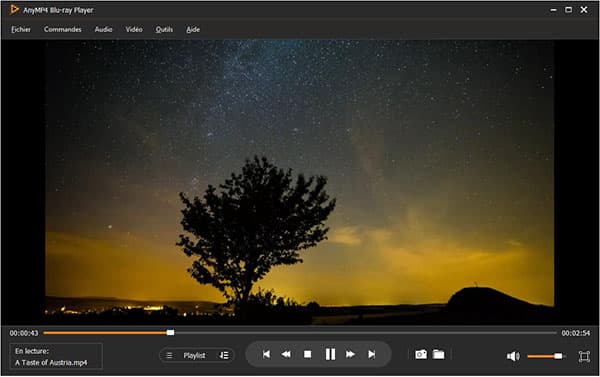The image size is (600, 377).
Task: Mute audio with the speaker icon
Action: click(x=513, y=356)
